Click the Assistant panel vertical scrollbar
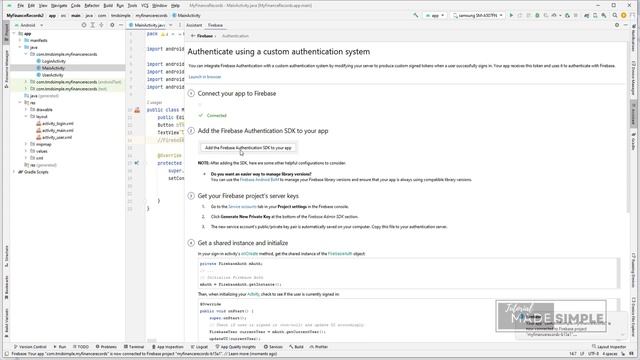 click(629, 127)
